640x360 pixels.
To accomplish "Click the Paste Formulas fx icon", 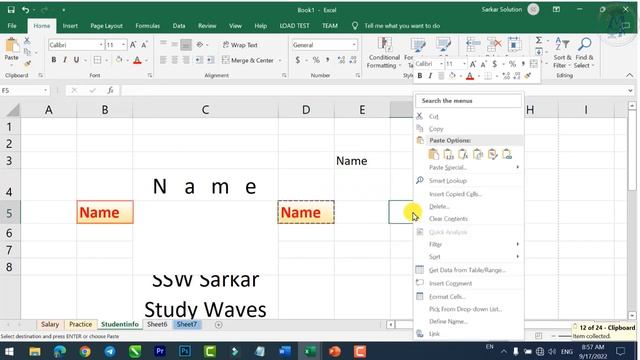I will tap(463, 154).
